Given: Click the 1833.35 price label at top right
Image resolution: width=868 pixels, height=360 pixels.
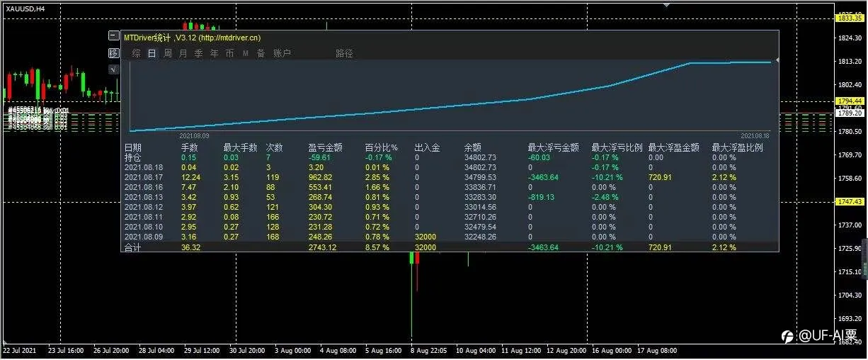Looking at the screenshot, I should [x=849, y=18].
